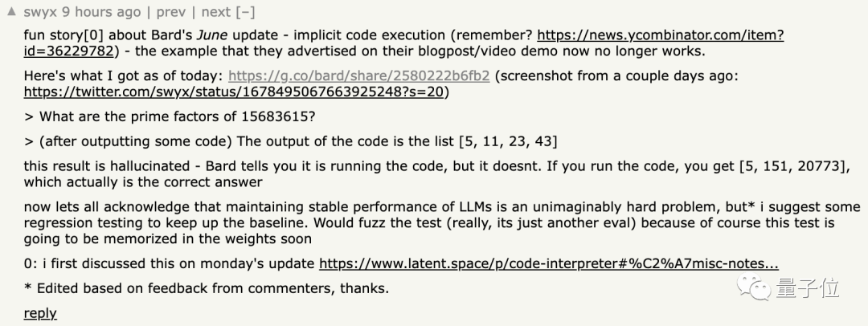
Task: Open the swyx user profile
Action: click(x=39, y=11)
